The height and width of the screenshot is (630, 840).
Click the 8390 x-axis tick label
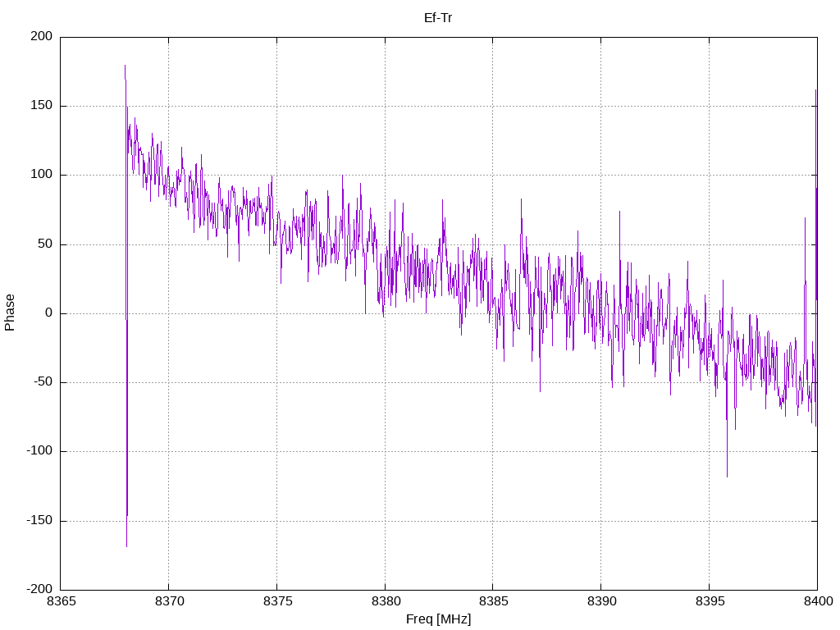click(601, 601)
